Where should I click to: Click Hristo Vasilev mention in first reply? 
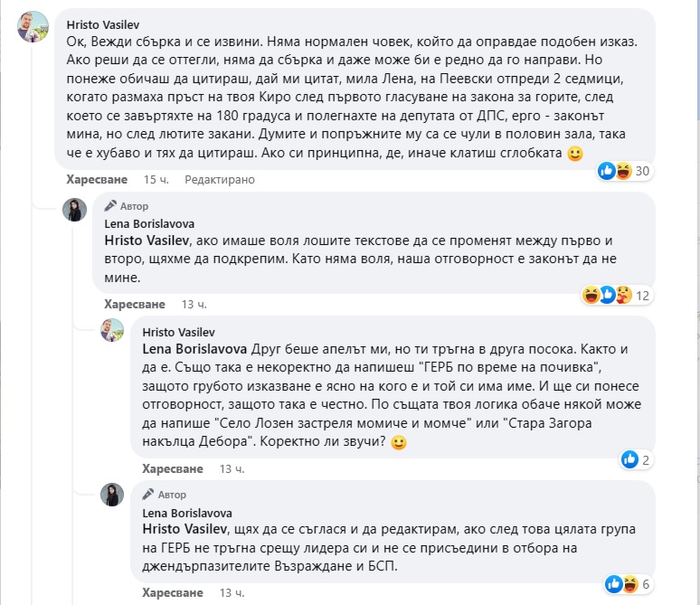coord(146,241)
